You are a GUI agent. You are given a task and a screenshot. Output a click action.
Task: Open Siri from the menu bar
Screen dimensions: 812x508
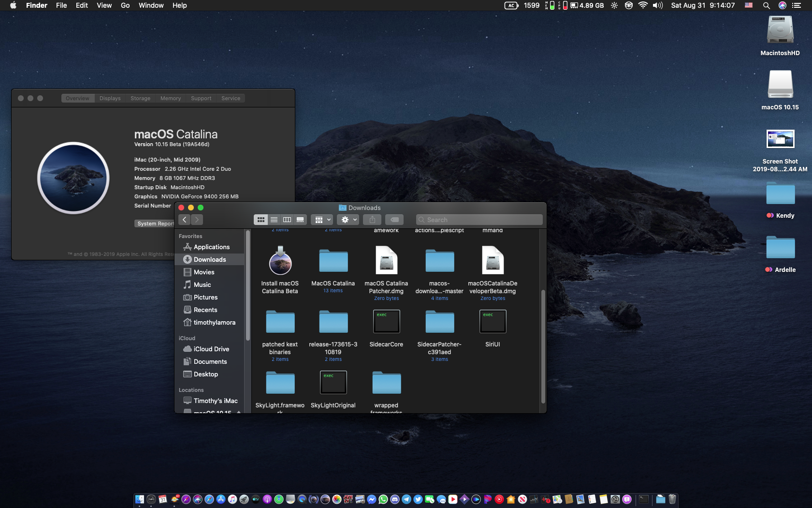point(783,5)
